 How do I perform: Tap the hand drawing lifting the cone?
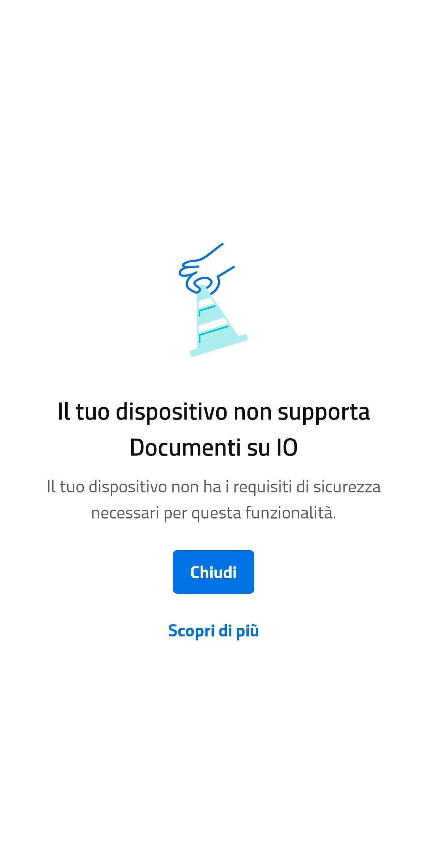[206, 269]
